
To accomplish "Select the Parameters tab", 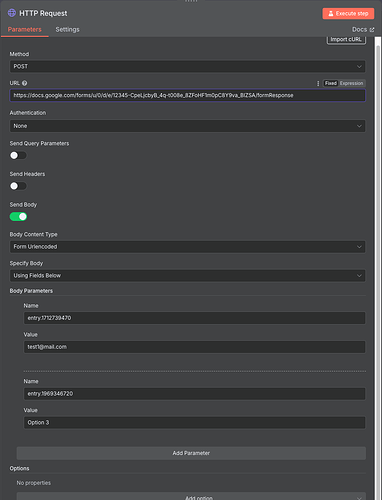I will click(x=25, y=30).
